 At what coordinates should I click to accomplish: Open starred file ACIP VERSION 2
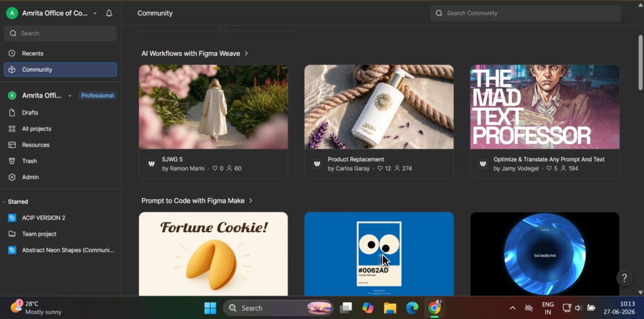pos(60,218)
